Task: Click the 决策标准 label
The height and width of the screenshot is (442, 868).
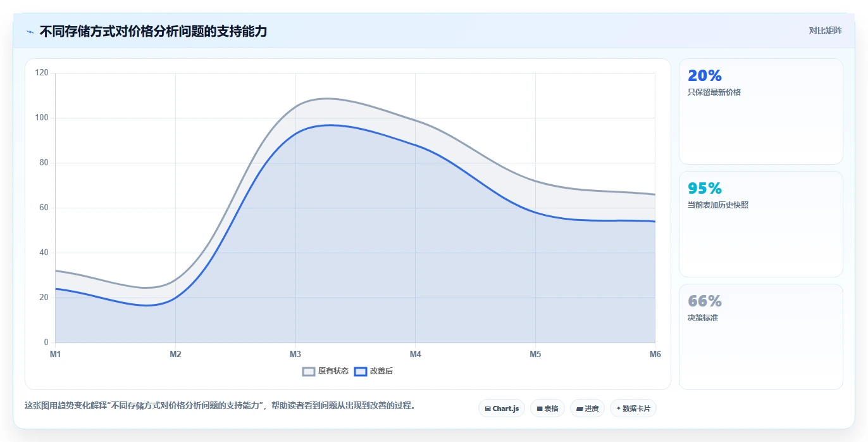Action: tap(703, 318)
